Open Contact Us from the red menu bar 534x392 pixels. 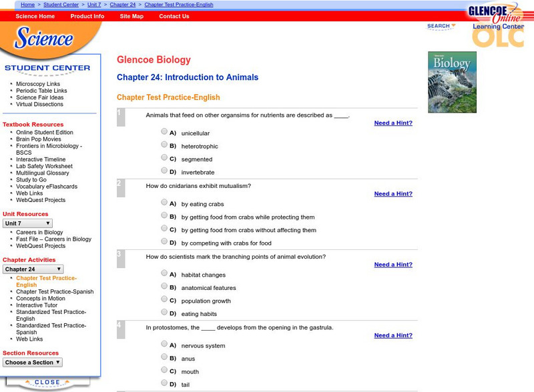pyautogui.click(x=173, y=16)
